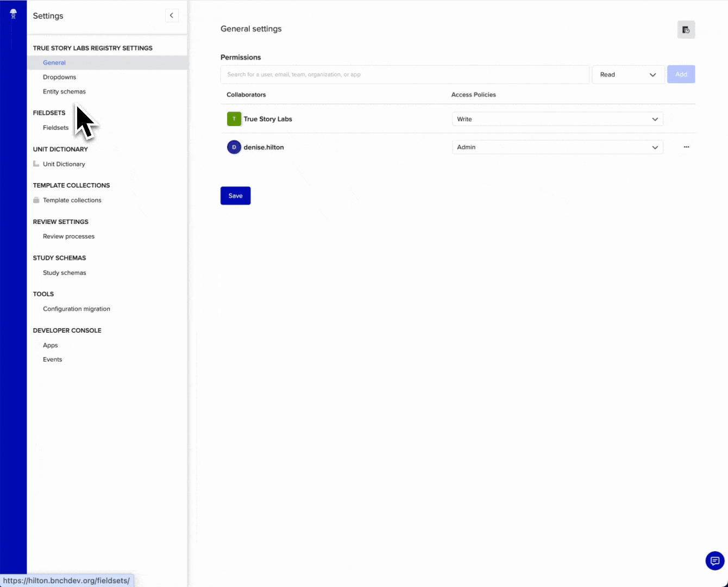728x587 pixels.
Task: Expand the Write policy dropdown for True Story Labs
Action: tap(557, 118)
